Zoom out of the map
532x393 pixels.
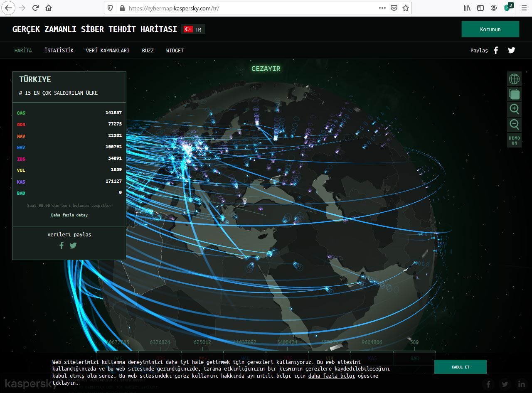514,124
